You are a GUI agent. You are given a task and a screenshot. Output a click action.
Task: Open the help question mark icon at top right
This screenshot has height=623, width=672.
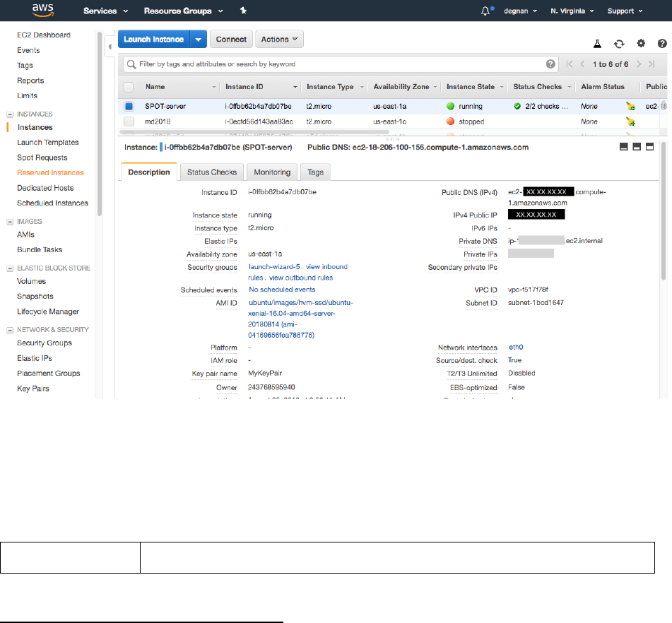coord(662,43)
